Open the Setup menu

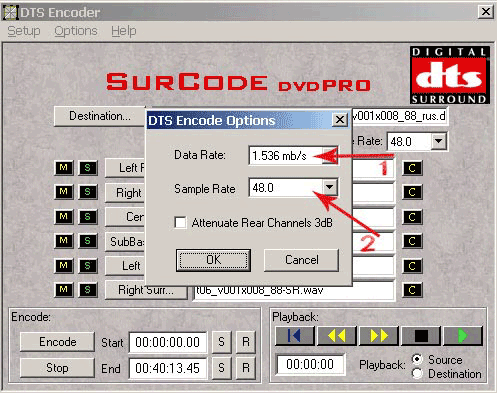click(24, 31)
